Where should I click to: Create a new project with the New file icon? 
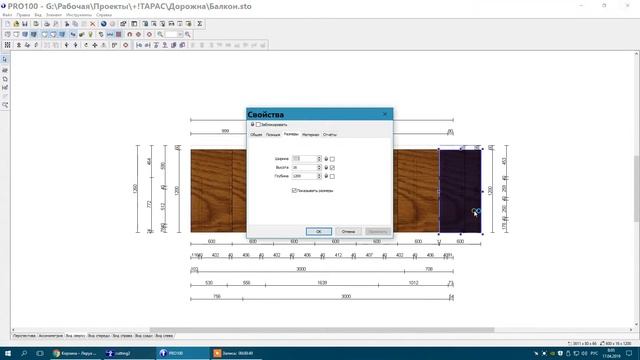[x=7, y=24]
